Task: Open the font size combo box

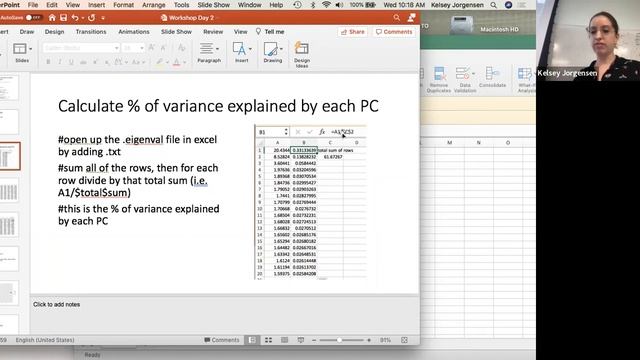Action: coord(133,48)
